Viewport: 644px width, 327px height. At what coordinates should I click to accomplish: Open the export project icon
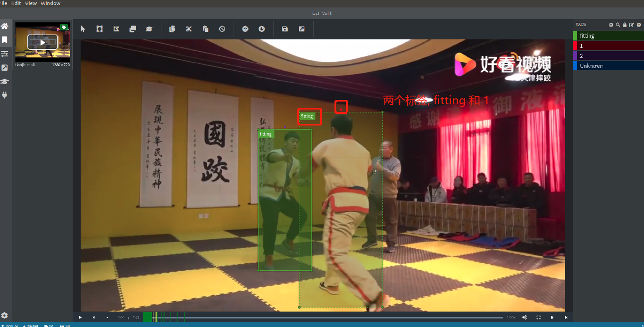301,29
